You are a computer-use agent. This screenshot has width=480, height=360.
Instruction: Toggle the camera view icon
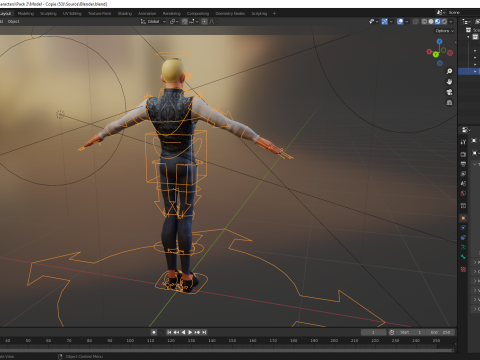coord(449,92)
